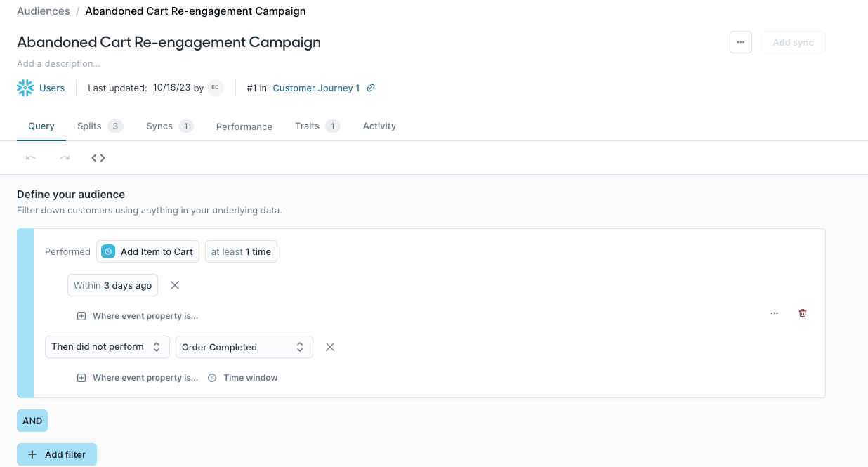The width and height of the screenshot is (868, 467).
Task: Open audience options with the ellipsis button
Action: pyautogui.click(x=740, y=42)
